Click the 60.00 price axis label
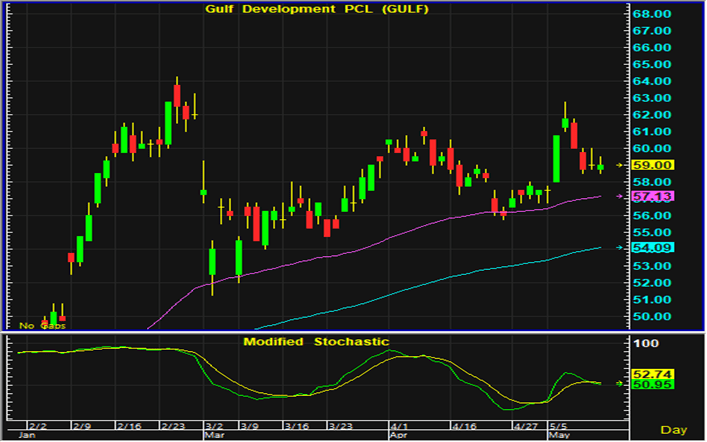 [652, 148]
